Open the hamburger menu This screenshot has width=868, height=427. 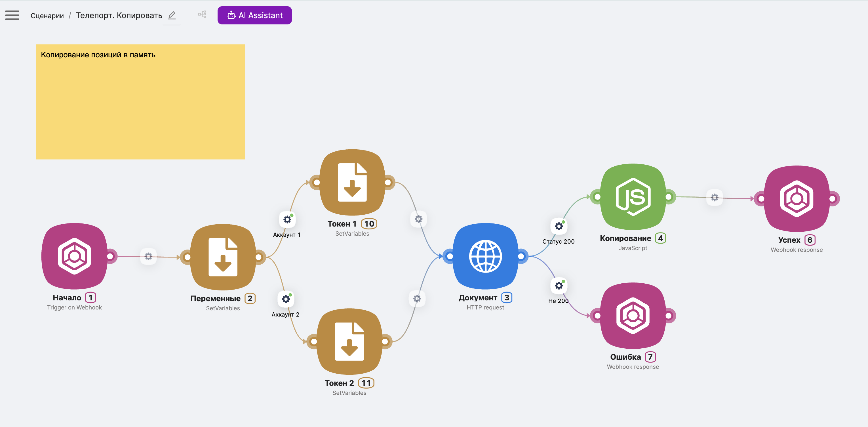(x=12, y=15)
